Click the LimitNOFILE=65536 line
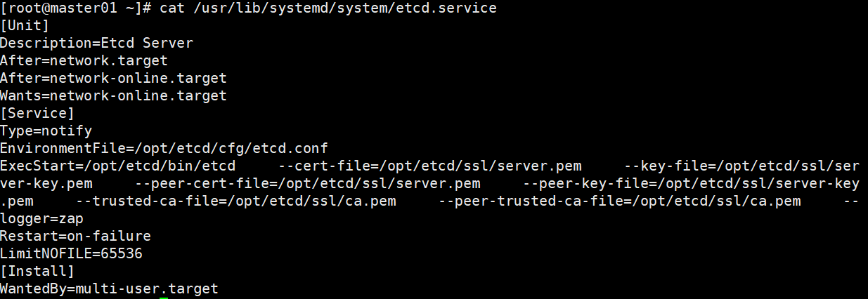Viewport: 868px width, 299px height. [71, 254]
